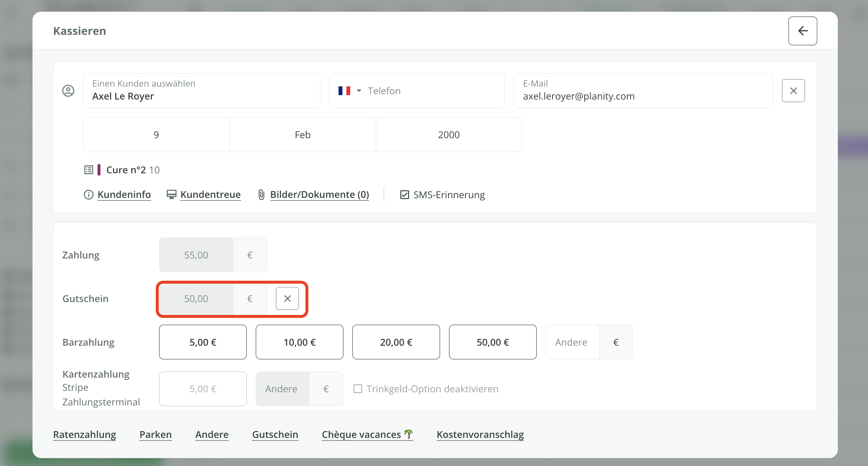Remove the selected customer with X icon
The width and height of the screenshot is (868, 466).
tap(793, 90)
